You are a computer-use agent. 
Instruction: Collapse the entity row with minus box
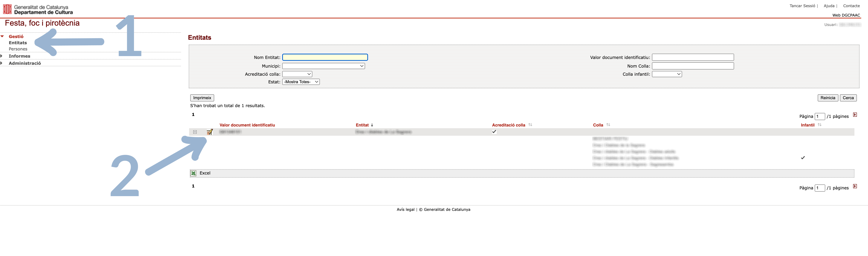195,132
